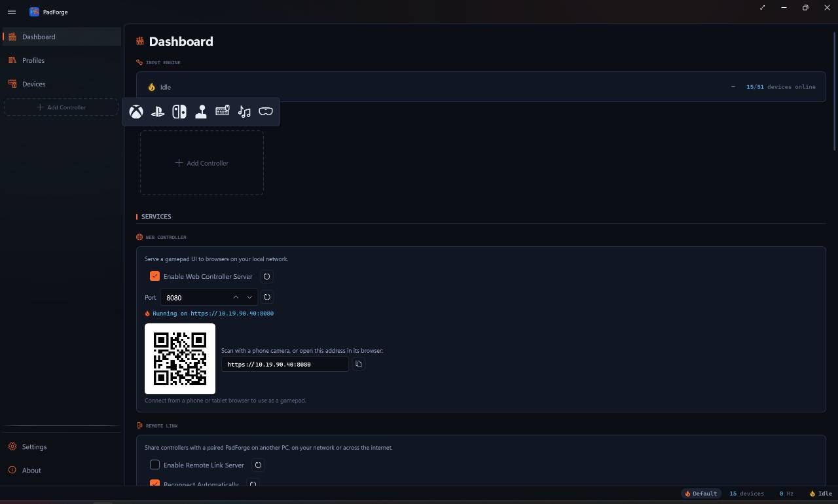The width and height of the screenshot is (838, 504).
Task: Click the PadForge app logo
Action: coord(34,12)
